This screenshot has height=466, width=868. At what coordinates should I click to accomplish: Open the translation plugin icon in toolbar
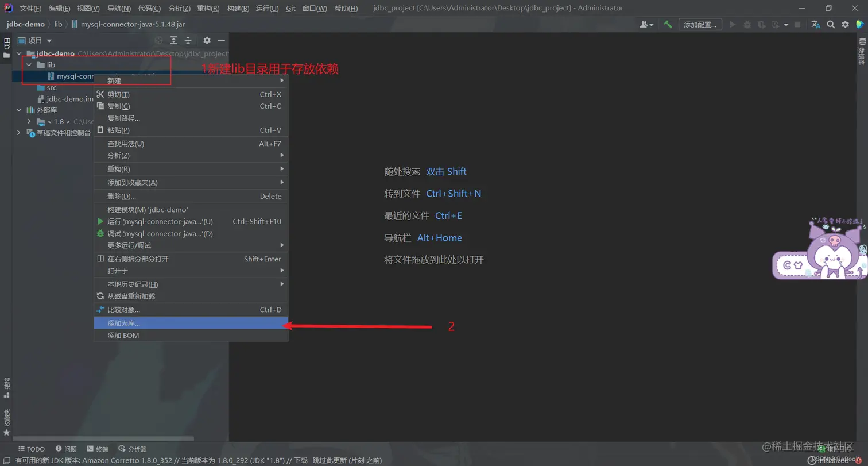point(816,25)
